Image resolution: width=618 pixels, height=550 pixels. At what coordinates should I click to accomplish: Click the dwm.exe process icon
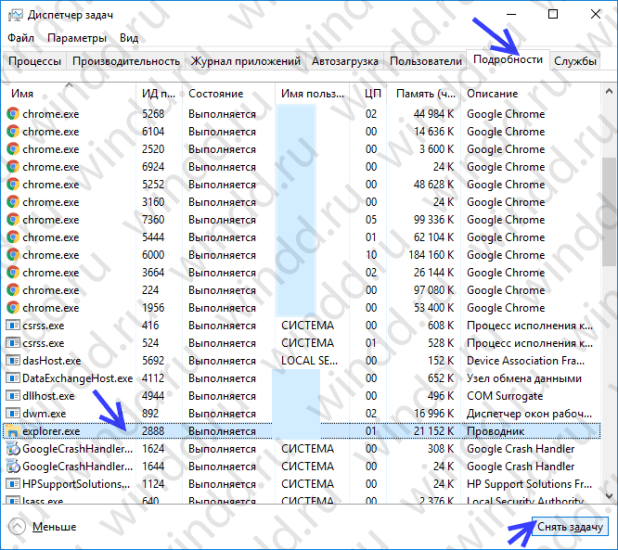click(x=13, y=413)
